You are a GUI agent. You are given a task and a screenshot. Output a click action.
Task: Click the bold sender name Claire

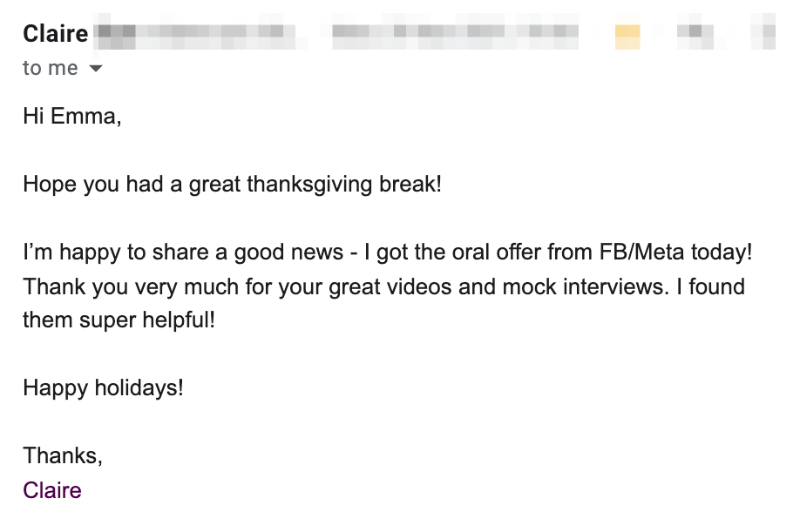click(x=56, y=34)
